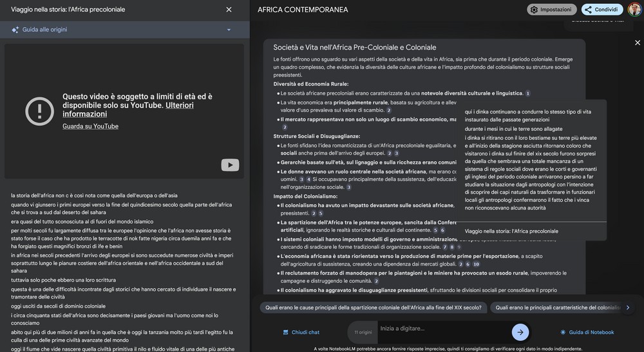This screenshot has height=352, width=644.
Task: Expand the Guida alle origini section
Action: [229, 30]
